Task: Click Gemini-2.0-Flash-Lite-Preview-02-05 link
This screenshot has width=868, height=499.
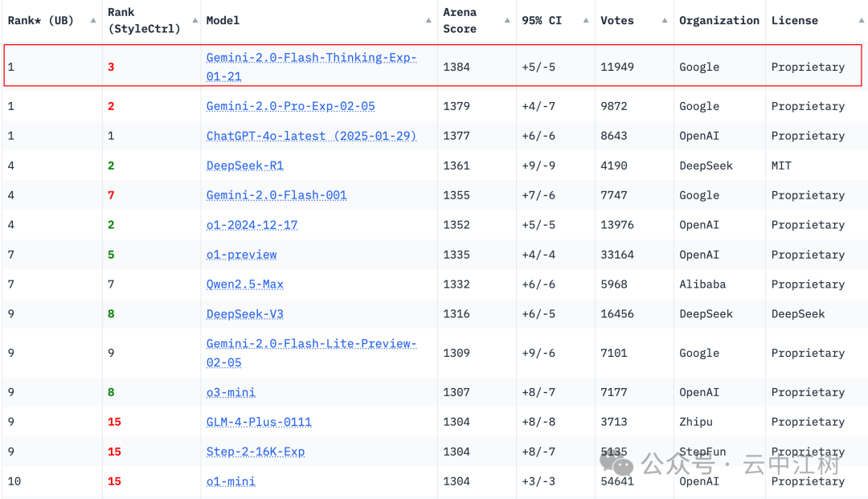Action: 311,344
